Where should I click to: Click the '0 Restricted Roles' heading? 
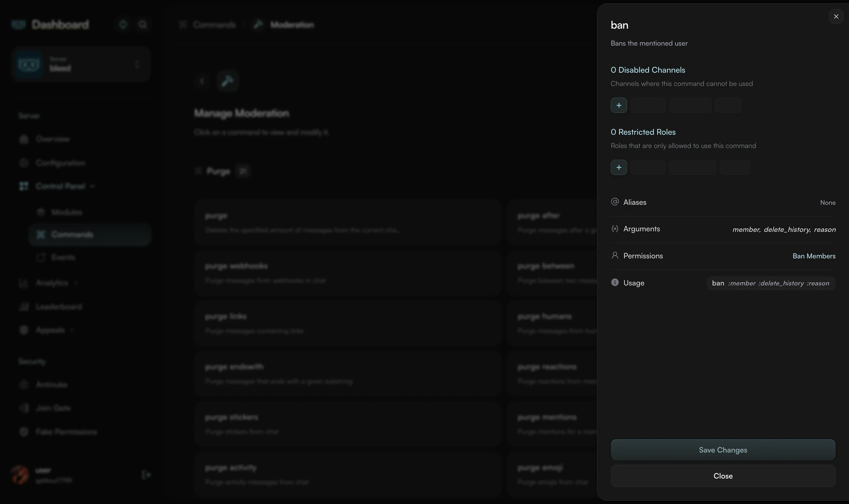[643, 132]
